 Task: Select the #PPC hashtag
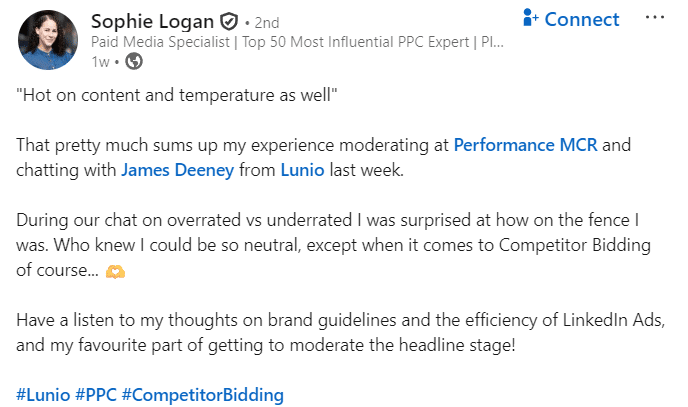95,395
